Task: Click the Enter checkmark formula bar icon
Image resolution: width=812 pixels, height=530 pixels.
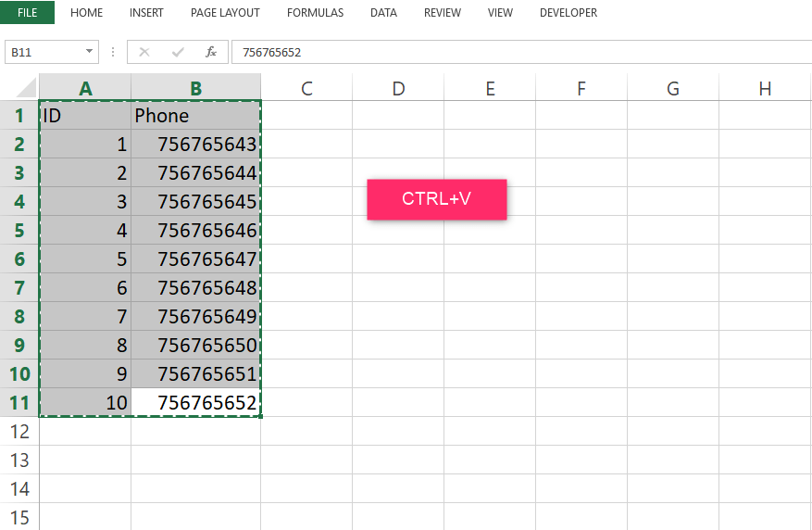Action: 178,52
